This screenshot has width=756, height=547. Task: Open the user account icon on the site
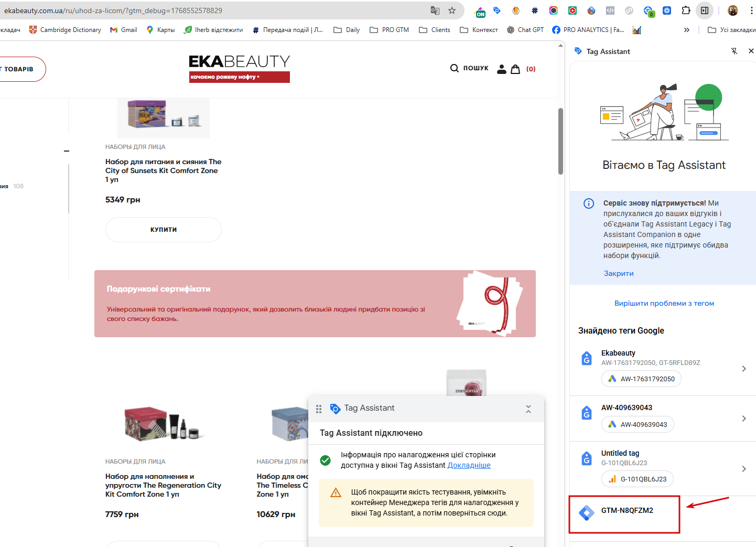(502, 69)
